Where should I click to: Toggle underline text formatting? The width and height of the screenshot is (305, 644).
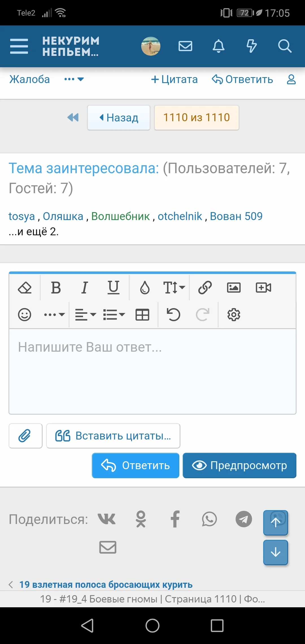113,288
